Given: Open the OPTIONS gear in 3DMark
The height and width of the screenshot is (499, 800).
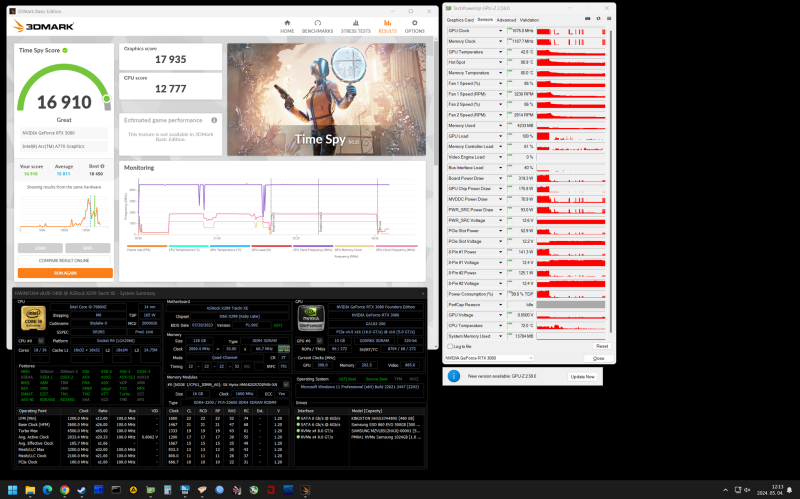Looking at the screenshot, I should (414, 27).
